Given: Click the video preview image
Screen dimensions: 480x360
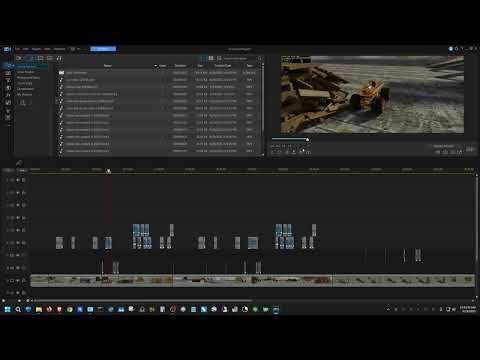Looking at the screenshot, I should [372, 95].
